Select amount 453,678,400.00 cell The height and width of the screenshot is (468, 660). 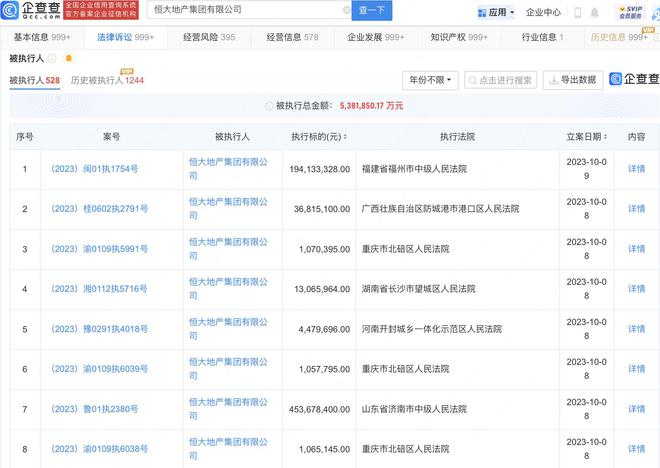(x=319, y=409)
